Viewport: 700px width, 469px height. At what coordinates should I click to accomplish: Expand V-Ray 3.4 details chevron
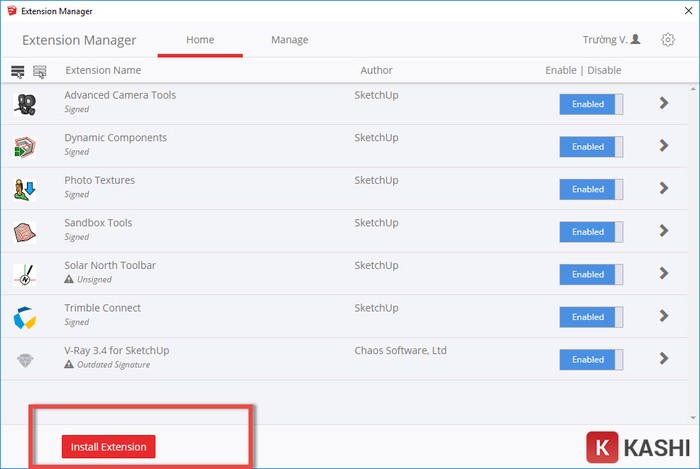click(664, 358)
